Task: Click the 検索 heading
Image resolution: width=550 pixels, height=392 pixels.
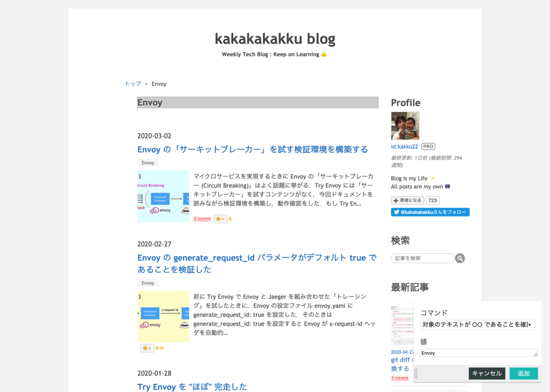Action: point(400,240)
